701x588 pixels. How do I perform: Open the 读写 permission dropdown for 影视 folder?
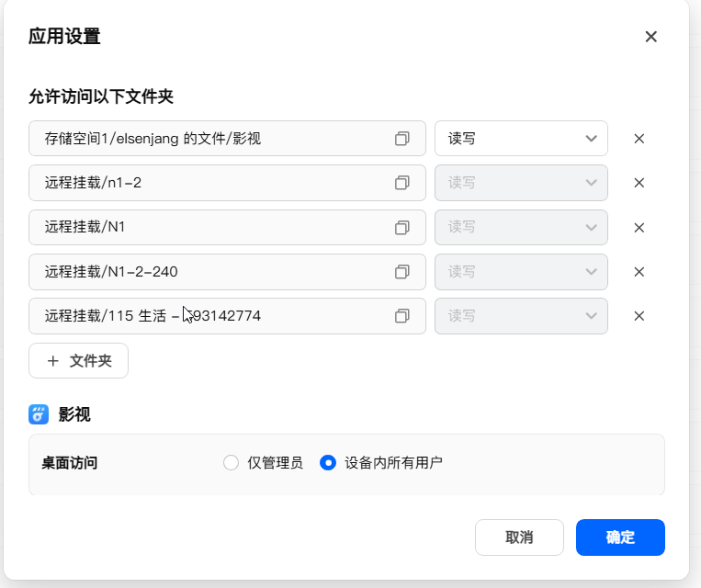[x=521, y=139]
